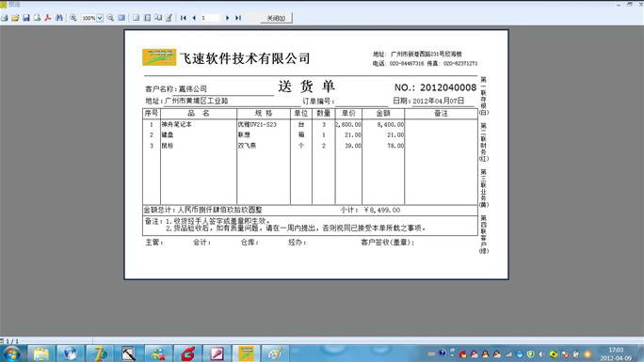Click product cell 鼠标
644x362 pixels.
pyautogui.click(x=168, y=146)
